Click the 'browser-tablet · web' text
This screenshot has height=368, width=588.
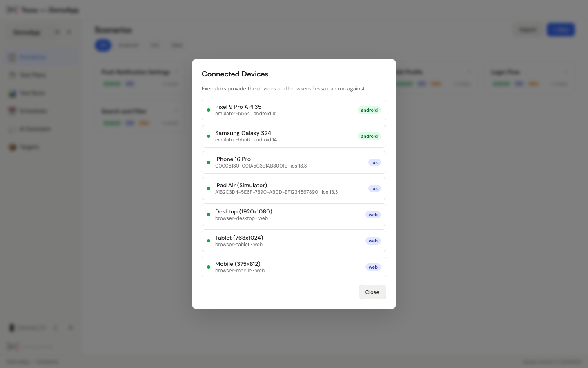(x=239, y=245)
